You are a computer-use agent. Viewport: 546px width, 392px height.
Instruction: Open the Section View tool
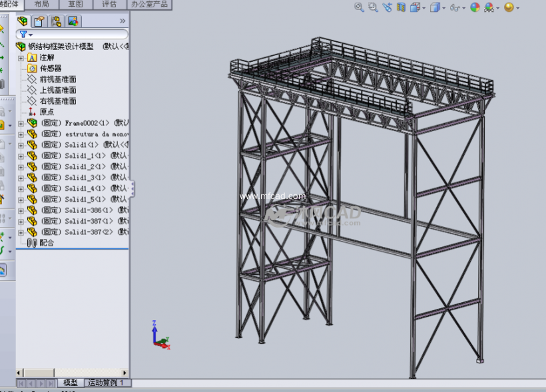[x=401, y=8]
